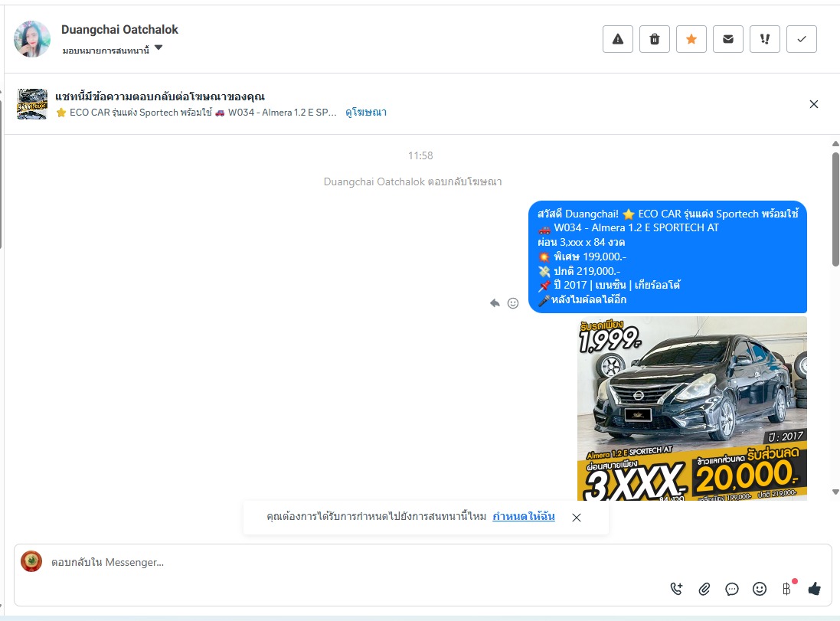Toggle the orange star follow-up icon
Image resolution: width=840 pixels, height=621 pixels.
[x=691, y=39]
